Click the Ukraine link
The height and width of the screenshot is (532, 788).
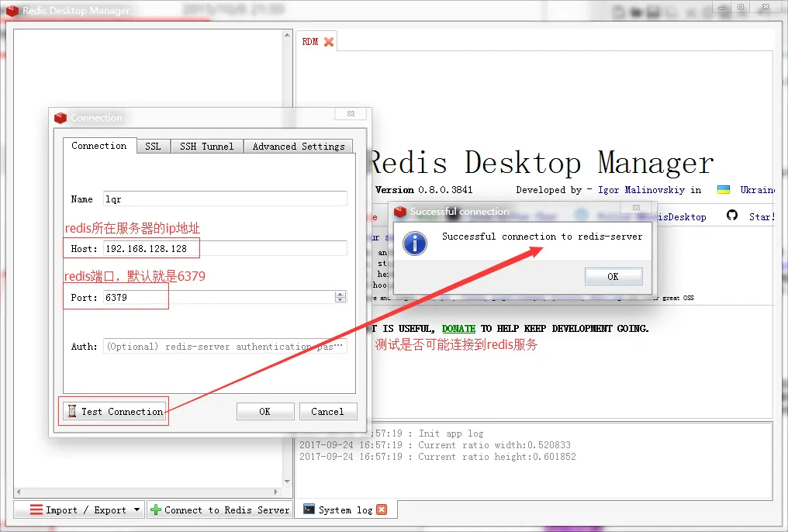click(x=757, y=190)
